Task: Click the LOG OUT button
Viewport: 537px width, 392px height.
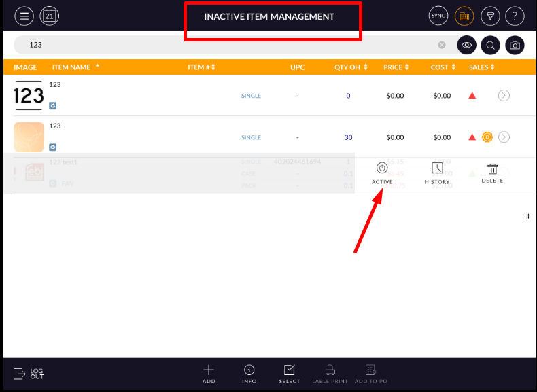Action: pyautogui.click(x=29, y=374)
